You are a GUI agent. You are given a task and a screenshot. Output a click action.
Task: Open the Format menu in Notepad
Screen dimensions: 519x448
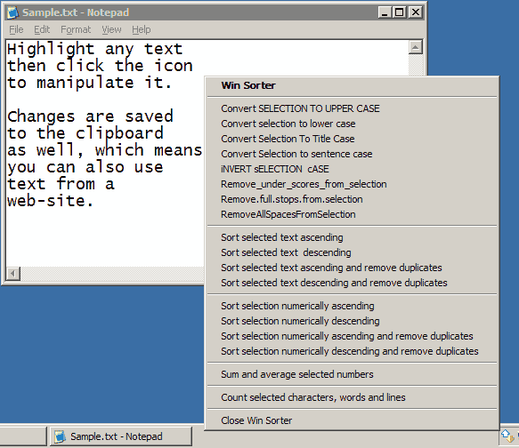pos(75,30)
